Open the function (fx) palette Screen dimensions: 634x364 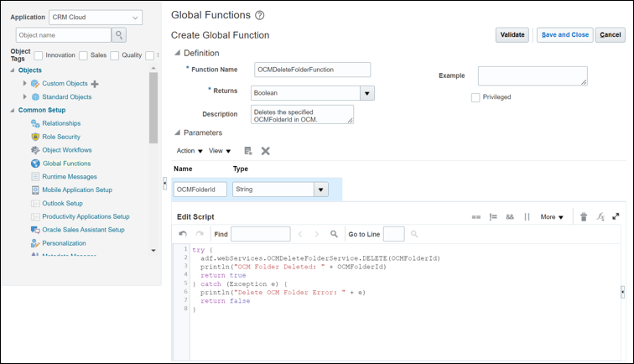600,216
